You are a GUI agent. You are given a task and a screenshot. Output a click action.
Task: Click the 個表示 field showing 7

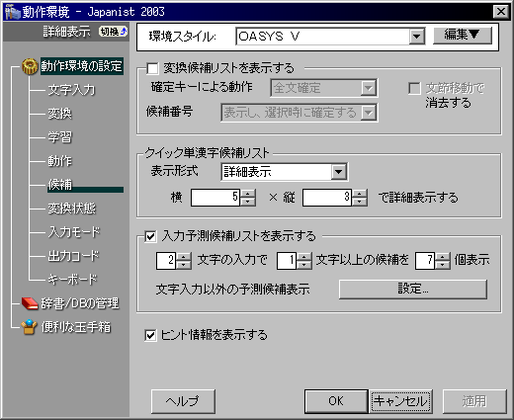(x=425, y=261)
